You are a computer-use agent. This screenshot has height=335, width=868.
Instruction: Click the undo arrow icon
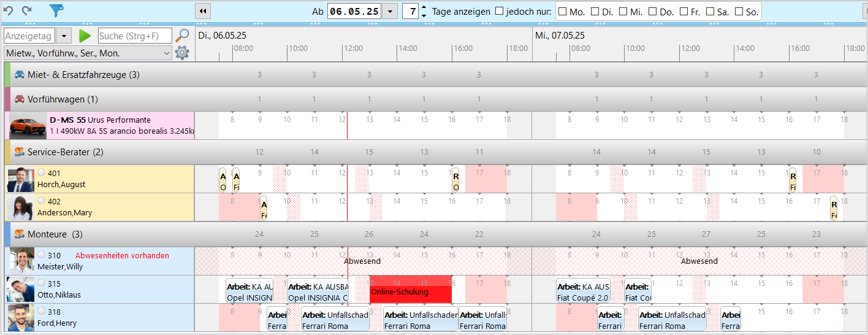coord(8,11)
